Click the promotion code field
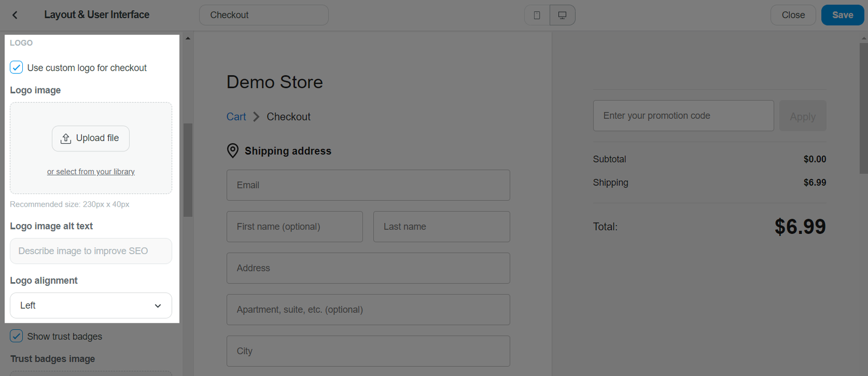Screen dimensions: 868x376 click(684, 116)
